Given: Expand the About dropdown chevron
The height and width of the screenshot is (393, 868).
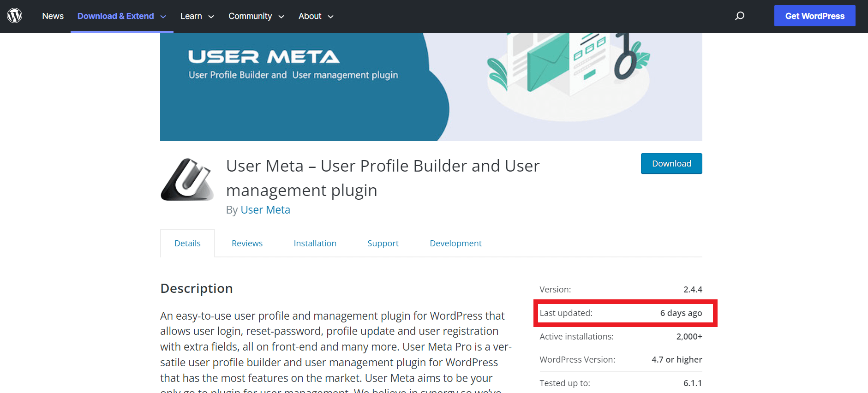Looking at the screenshot, I should pyautogui.click(x=330, y=17).
